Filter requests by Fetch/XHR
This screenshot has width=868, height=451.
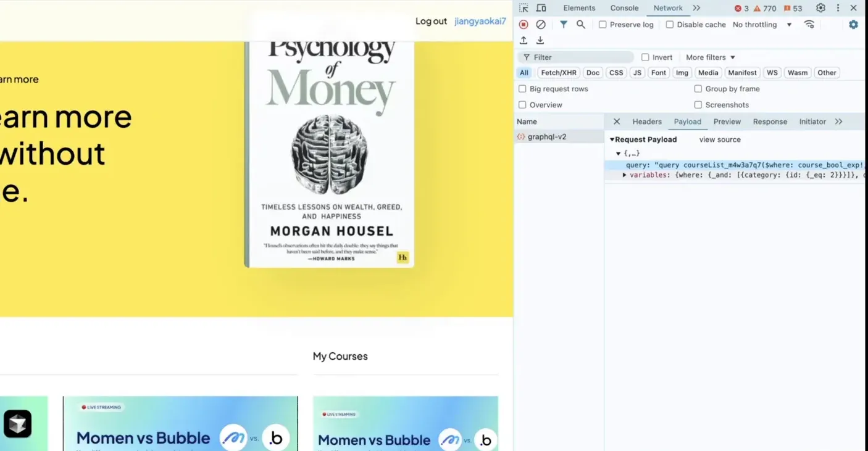559,73
